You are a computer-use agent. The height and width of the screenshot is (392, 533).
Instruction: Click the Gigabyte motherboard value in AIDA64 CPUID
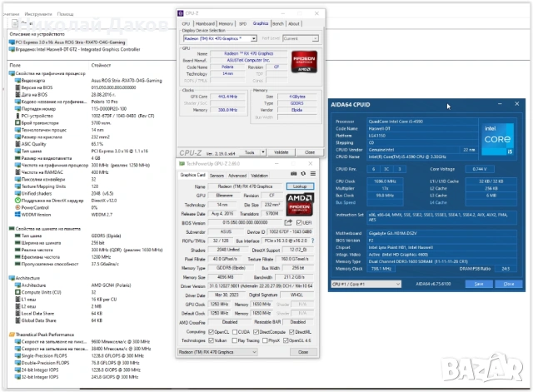click(441, 233)
